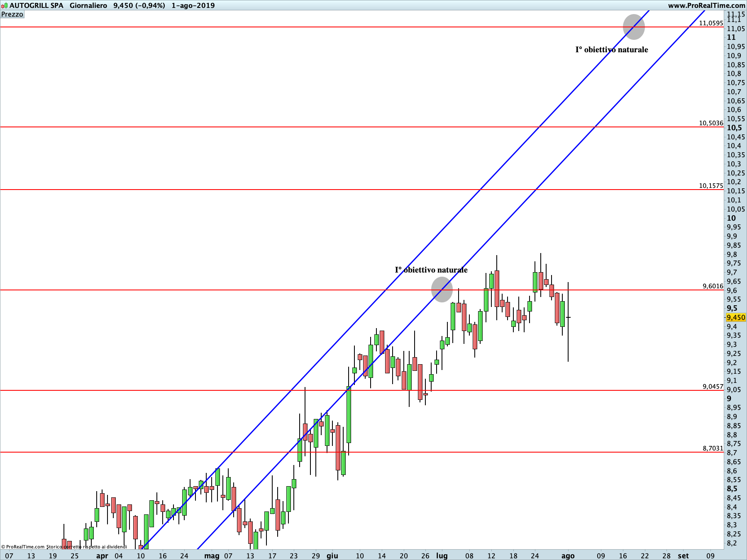Click the bold 10 price axis label

tap(731, 218)
